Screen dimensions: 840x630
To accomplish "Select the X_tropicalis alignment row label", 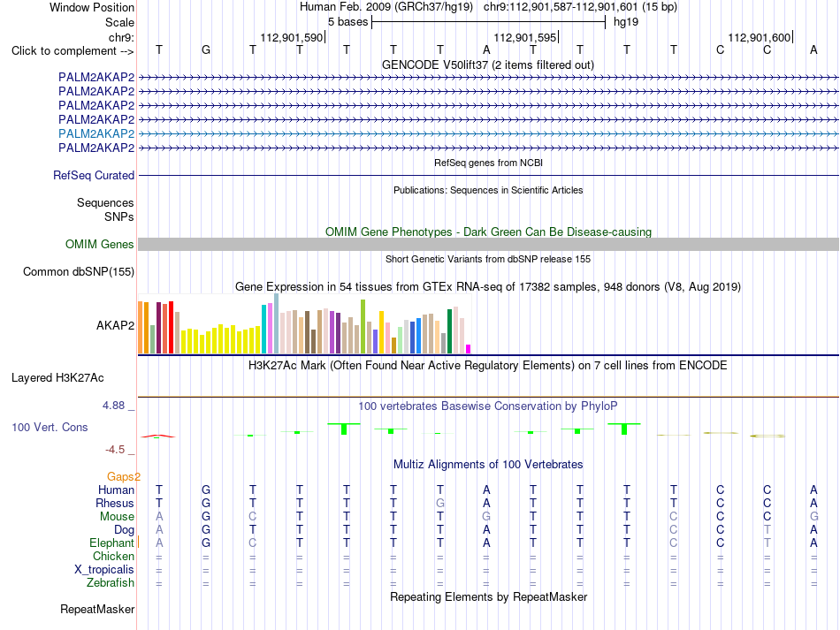I will [x=104, y=570].
